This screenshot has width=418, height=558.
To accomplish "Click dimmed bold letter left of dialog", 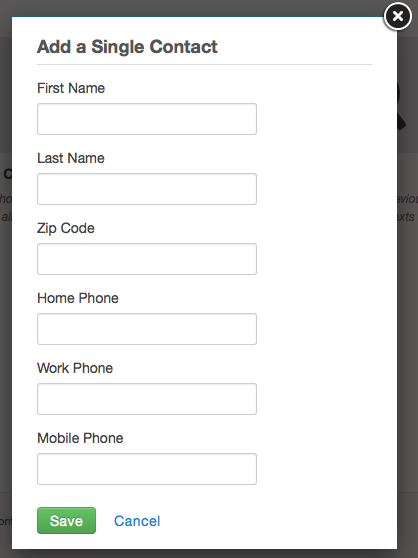I will point(7,174).
